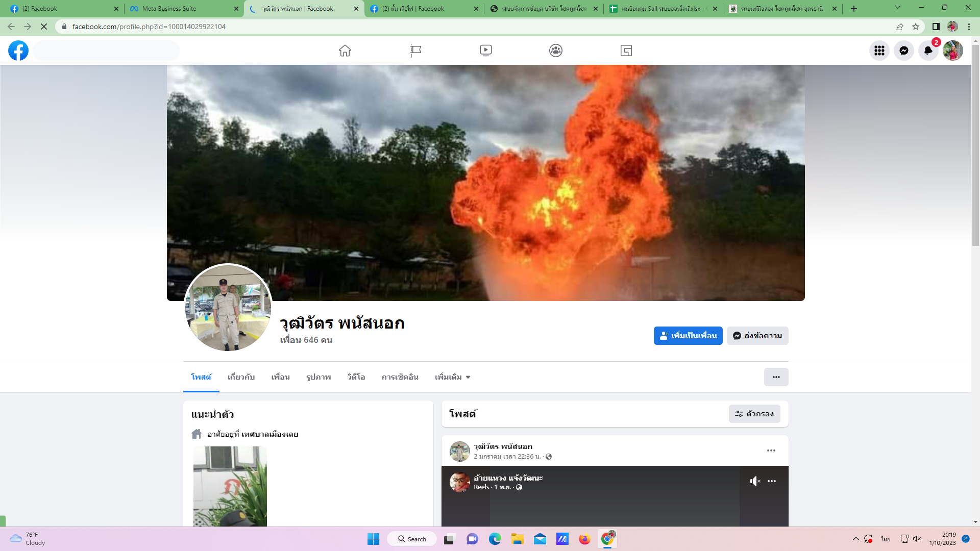
Task: Open profile three-dots options menu
Action: [776, 377]
